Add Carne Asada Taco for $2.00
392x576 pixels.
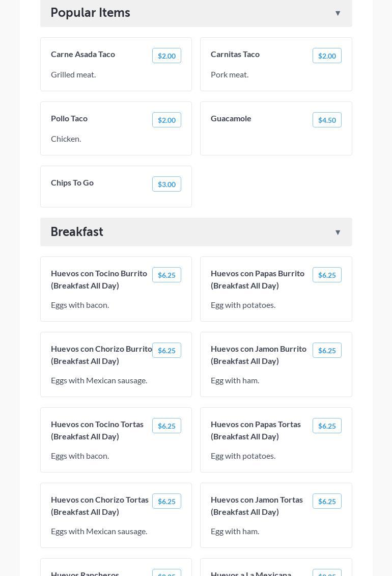click(x=166, y=56)
